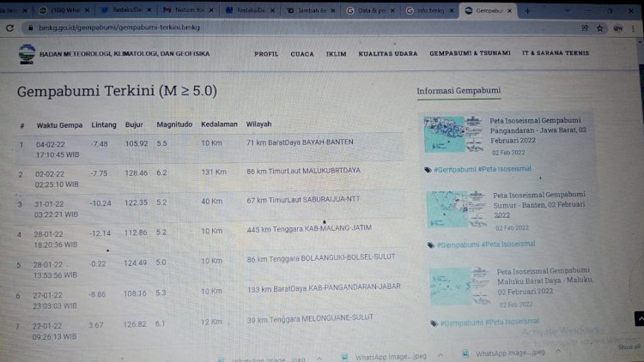644x362 pixels.
Task: Click the share icon in the address bar
Action: pos(586,27)
